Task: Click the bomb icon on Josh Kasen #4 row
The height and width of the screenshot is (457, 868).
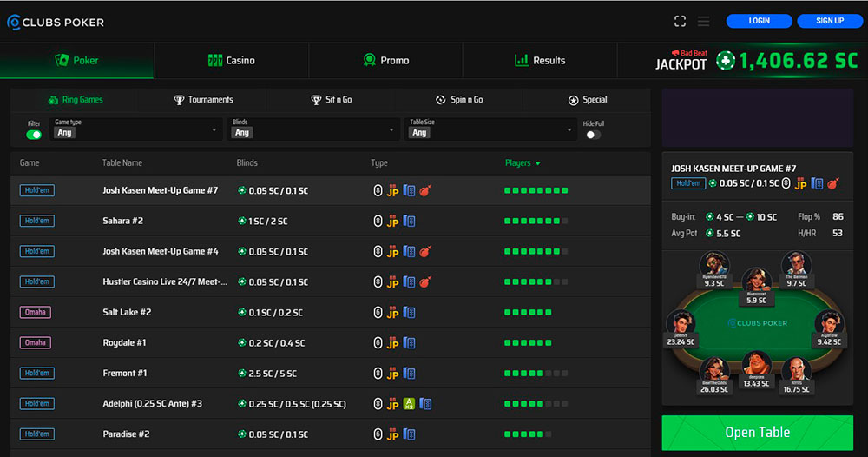Action: click(x=425, y=251)
